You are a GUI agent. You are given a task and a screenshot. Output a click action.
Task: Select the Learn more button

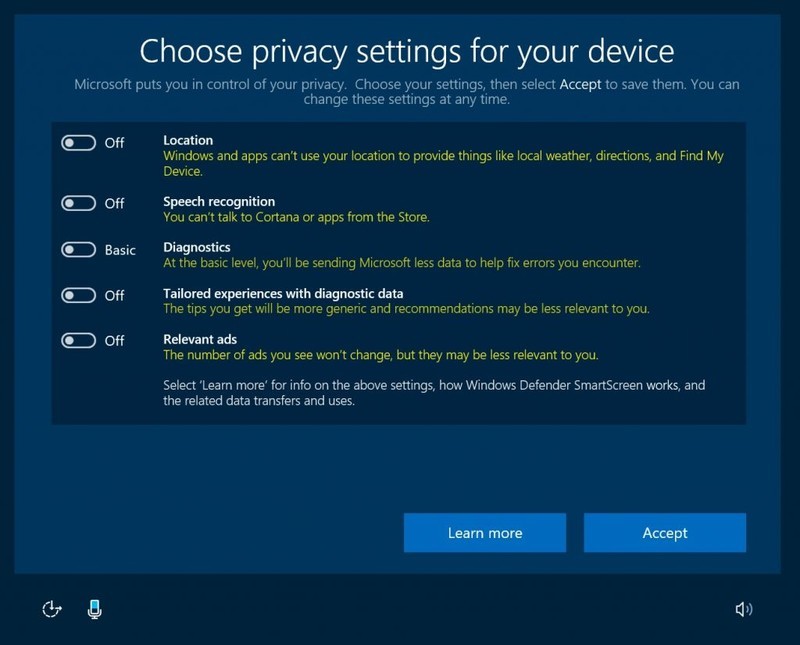point(485,533)
